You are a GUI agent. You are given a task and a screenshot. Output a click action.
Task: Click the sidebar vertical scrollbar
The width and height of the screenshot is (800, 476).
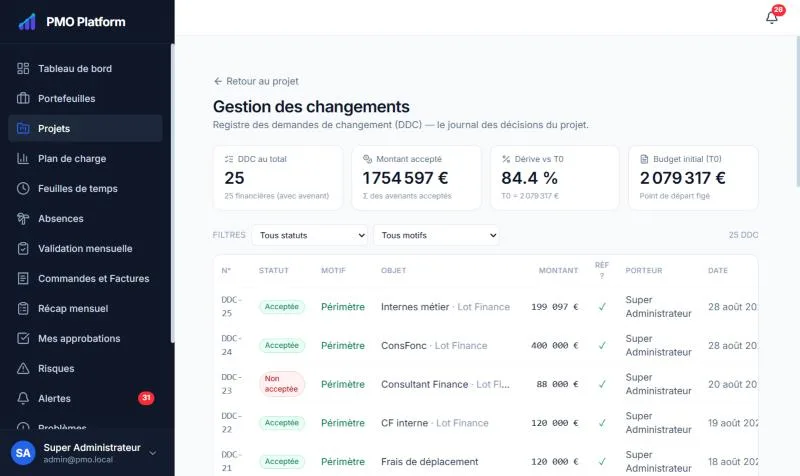click(x=172, y=194)
